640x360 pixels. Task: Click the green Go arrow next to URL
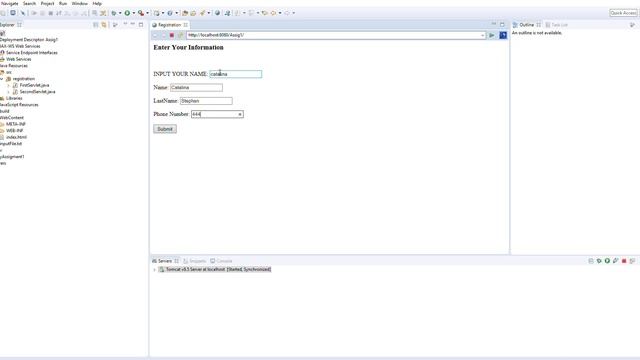(491, 36)
